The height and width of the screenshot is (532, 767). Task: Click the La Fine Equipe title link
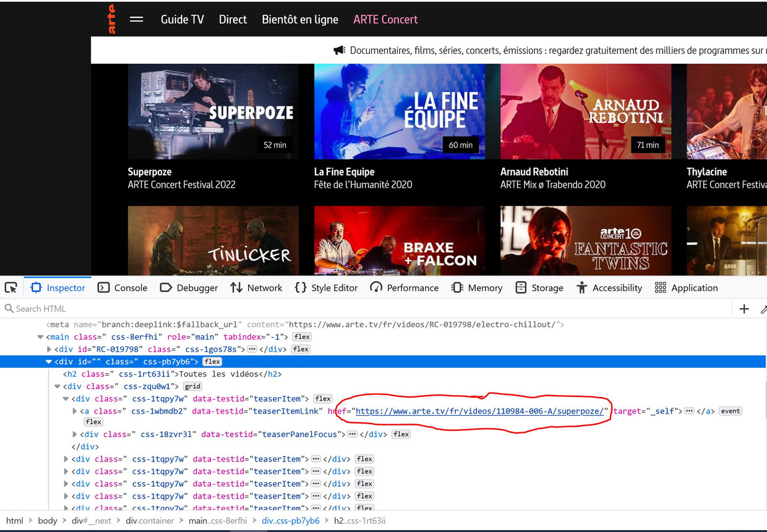pos(345,172)
